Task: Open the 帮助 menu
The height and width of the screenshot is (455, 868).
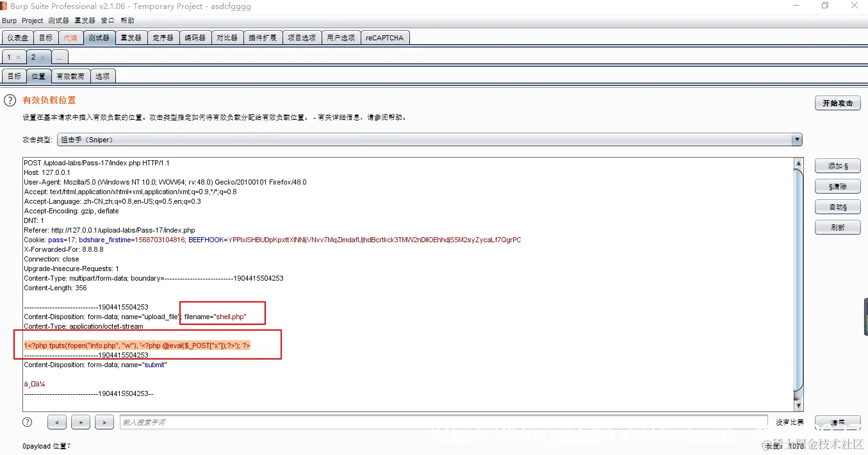Action: [127, 21]
